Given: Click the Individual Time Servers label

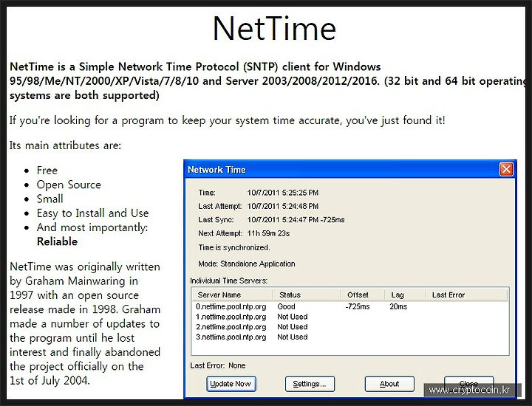Looking at the screenshot, I should pos(228,281).
